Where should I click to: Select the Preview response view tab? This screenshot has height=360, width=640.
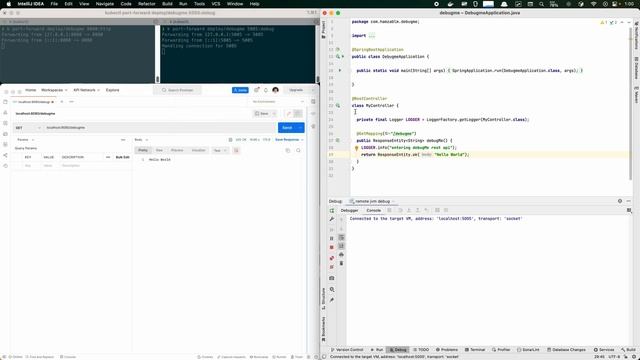point(177,151)
